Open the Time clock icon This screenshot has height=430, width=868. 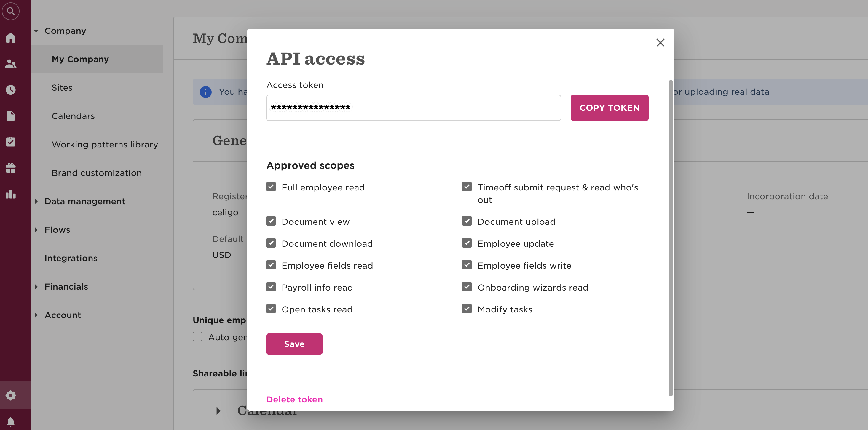point(11,90)
